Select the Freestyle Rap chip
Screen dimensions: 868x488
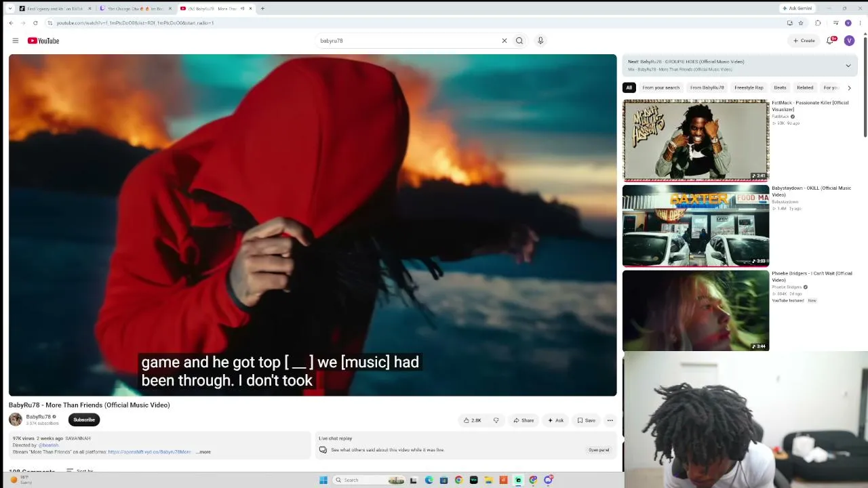tap(749, 87)
